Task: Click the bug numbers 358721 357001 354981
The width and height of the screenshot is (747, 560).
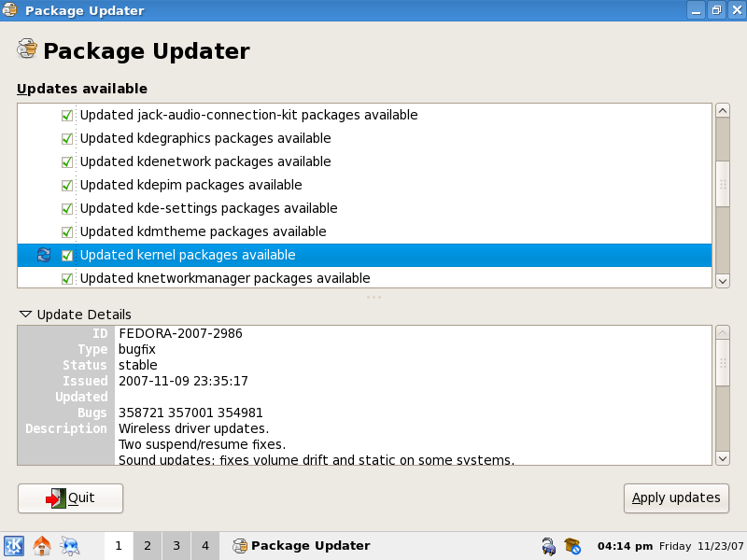Action: (190, 413)
